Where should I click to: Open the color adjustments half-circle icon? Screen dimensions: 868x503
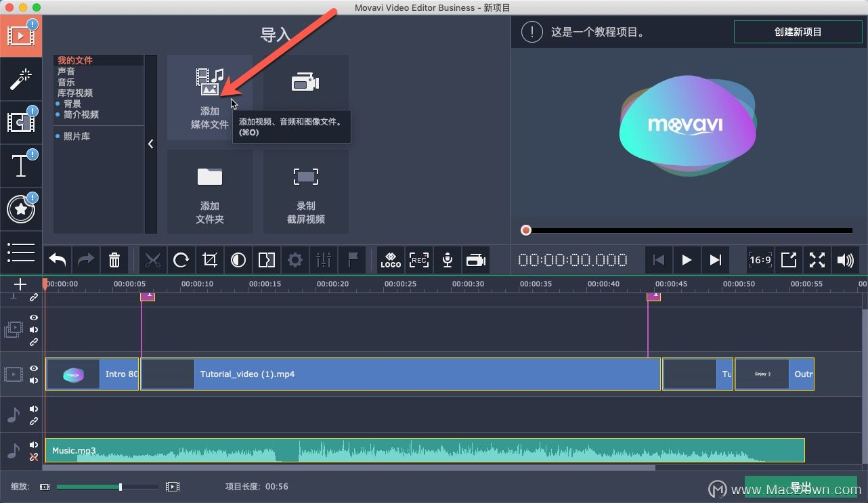[238, 260]
